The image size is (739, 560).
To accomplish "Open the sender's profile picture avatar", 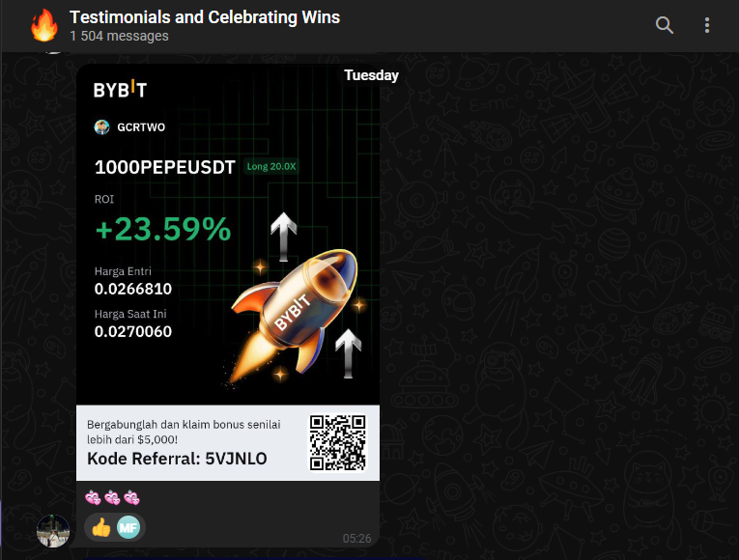I will (53, 531).
